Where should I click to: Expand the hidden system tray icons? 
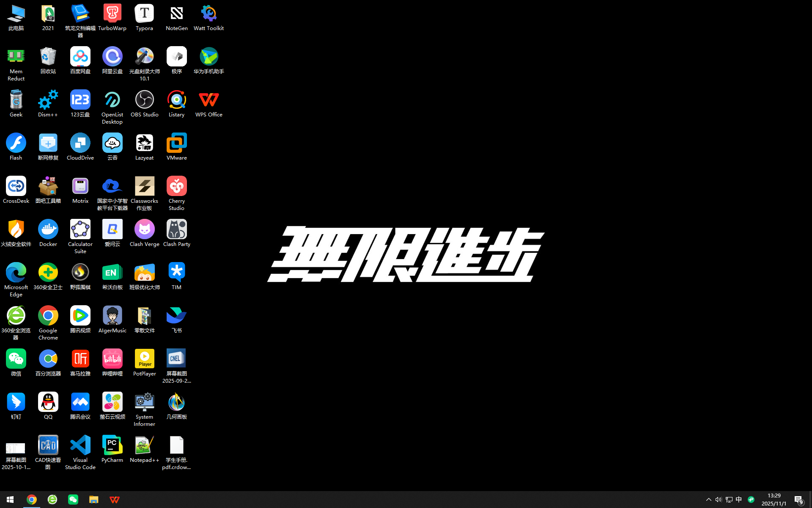(x=708, y=500)
